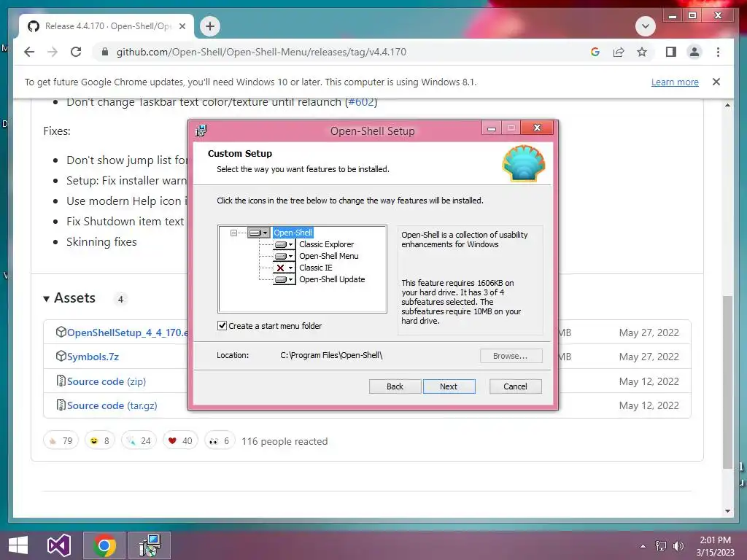The width and height of the screenshot is (747, 560).
Task: Click the Open-Shell shell logo image
Action: coord(524,164)
